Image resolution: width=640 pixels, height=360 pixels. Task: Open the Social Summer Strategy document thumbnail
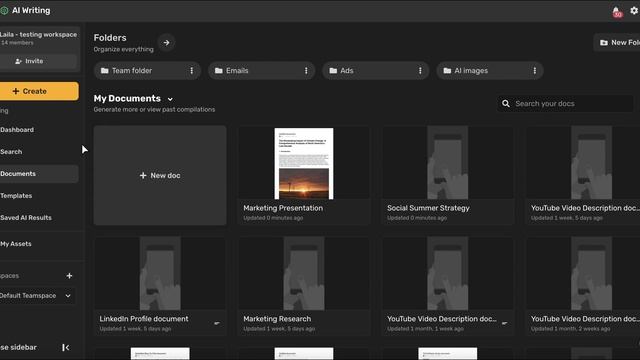(x=448, y=162)
